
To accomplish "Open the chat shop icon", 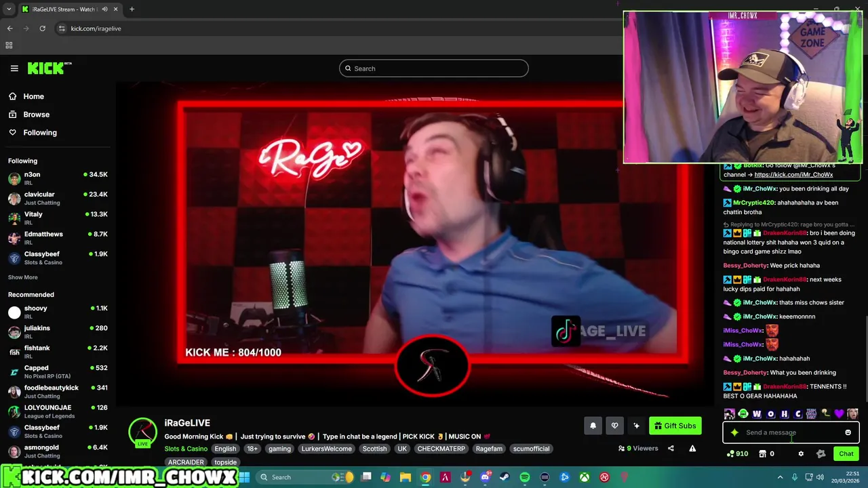I will [762, 454].
